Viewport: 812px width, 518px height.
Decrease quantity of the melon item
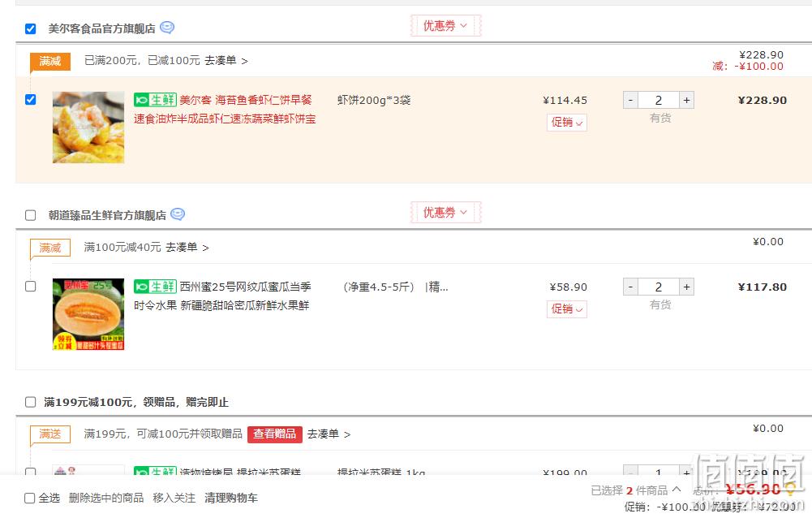point(630,287)
